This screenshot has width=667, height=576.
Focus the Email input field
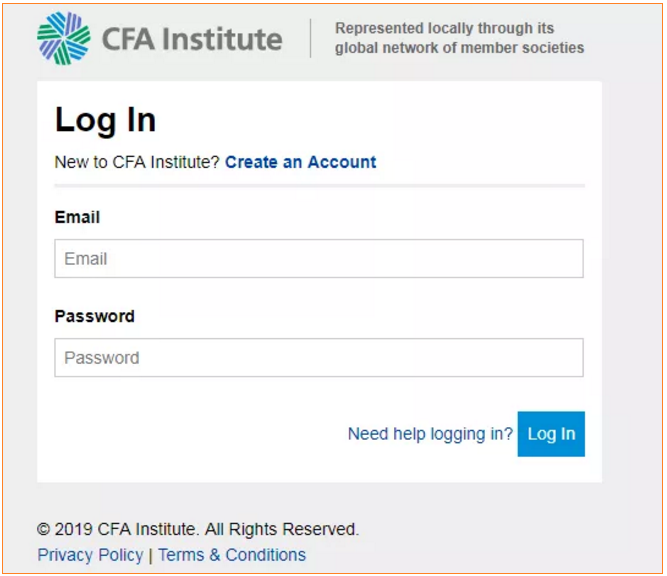click(318, 258)
